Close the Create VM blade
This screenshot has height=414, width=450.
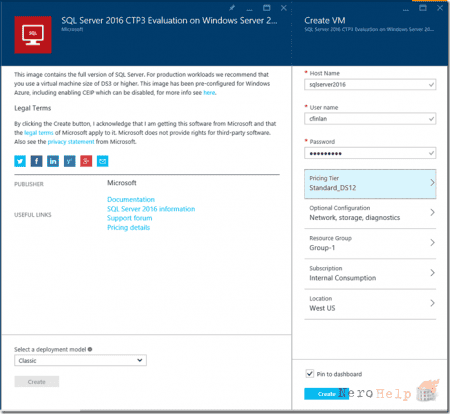(440, 8)
